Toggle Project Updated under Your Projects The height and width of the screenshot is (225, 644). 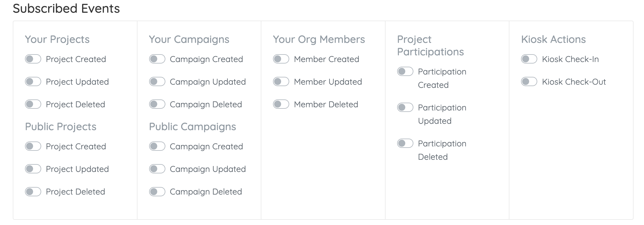(33, 82)
